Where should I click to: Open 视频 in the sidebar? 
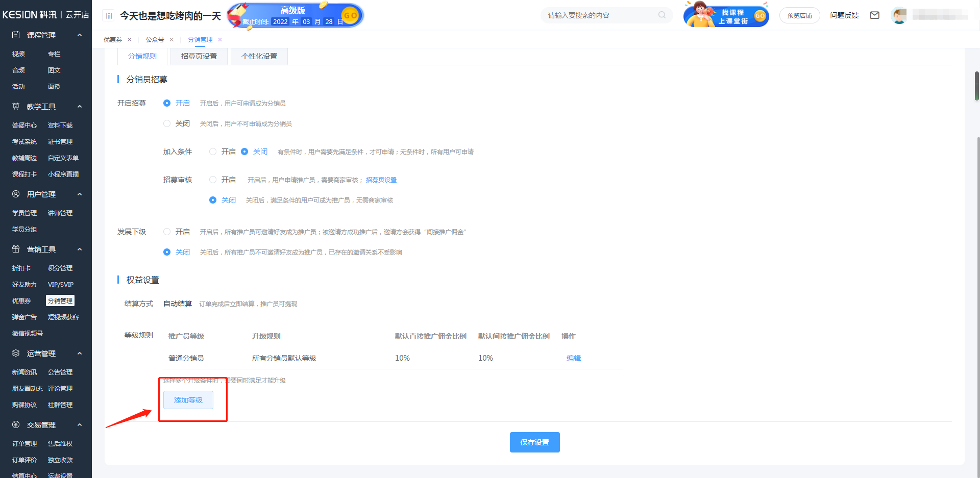pos(18,54)
